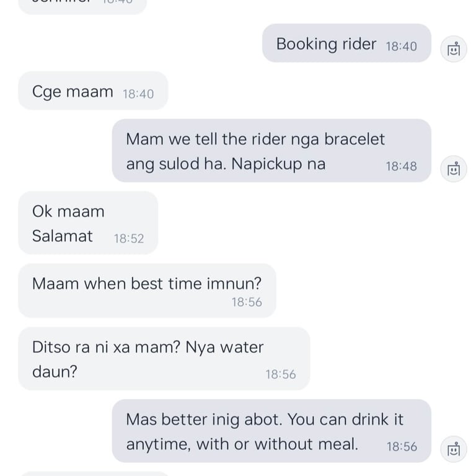
Task: Click the 18:40 timestamp on "Cge maam"
Action: click(x=138, y=94)
